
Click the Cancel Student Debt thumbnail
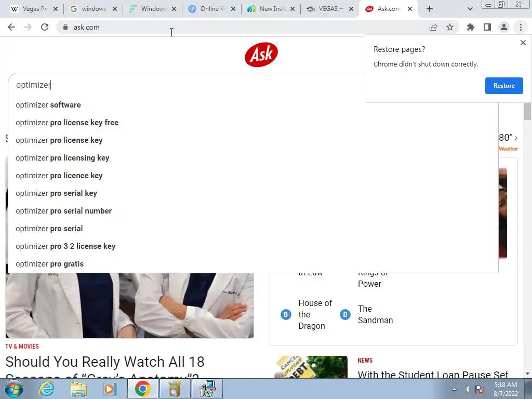coord(311,367)
